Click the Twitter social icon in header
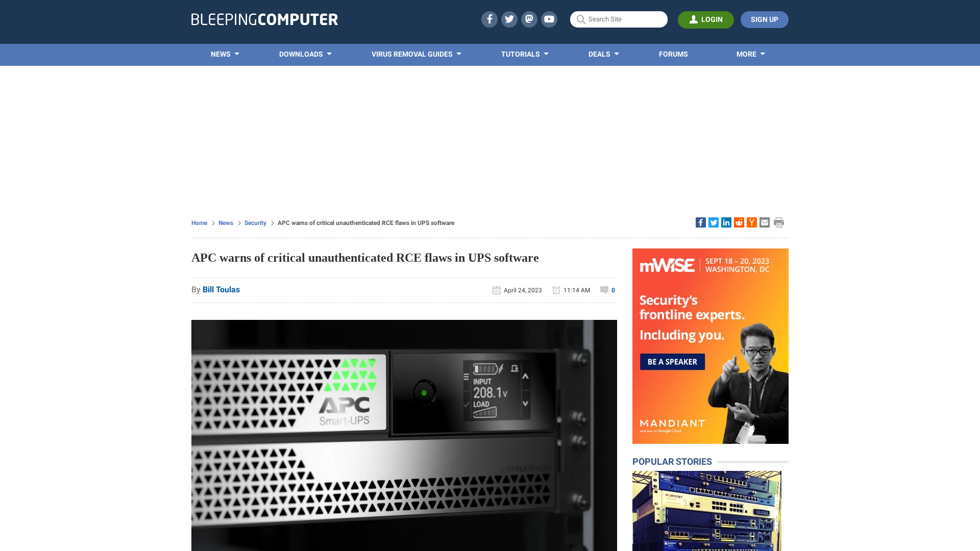The height and width of the screenshot is (551, 980). [509, 19]
